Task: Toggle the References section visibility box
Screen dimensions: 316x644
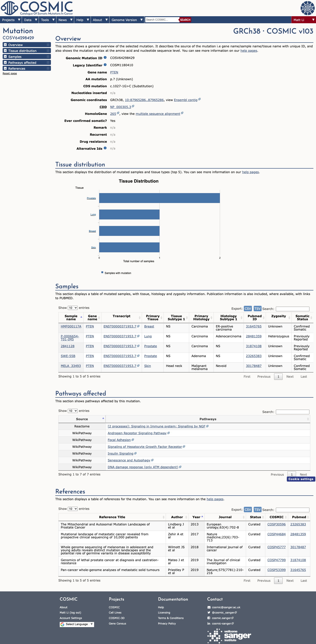Action: [x=5, y=69]
